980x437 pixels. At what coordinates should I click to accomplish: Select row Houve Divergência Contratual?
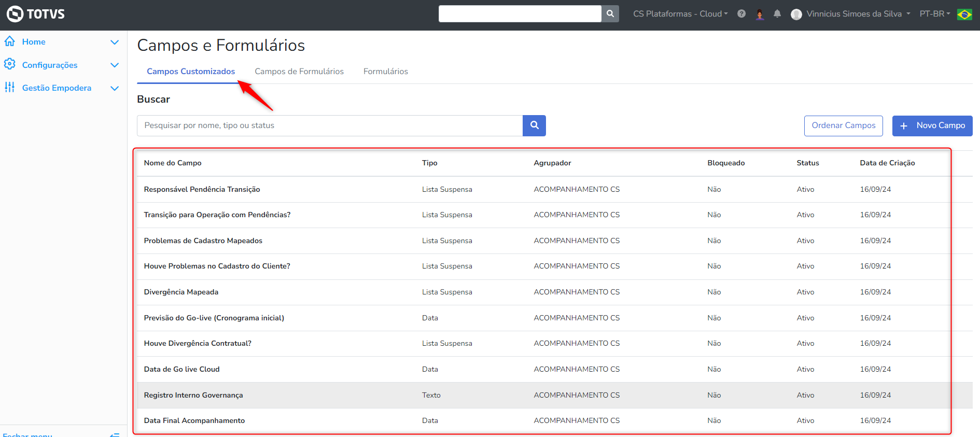[x=555, y=344]
